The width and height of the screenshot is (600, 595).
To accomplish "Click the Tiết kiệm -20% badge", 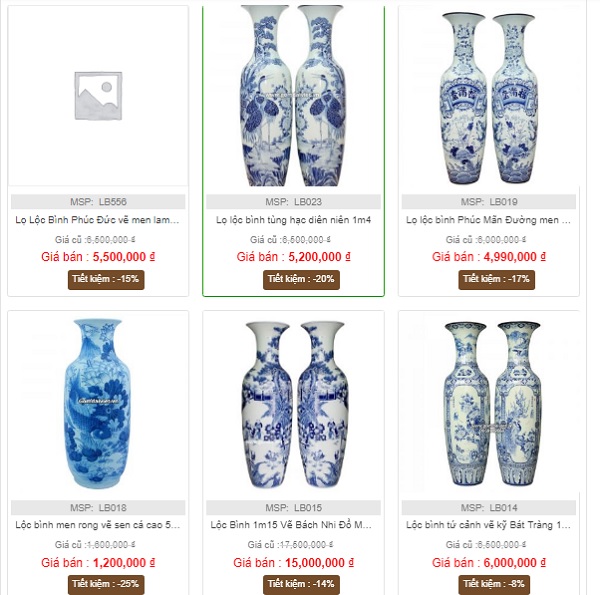I will tap(301, 280).
